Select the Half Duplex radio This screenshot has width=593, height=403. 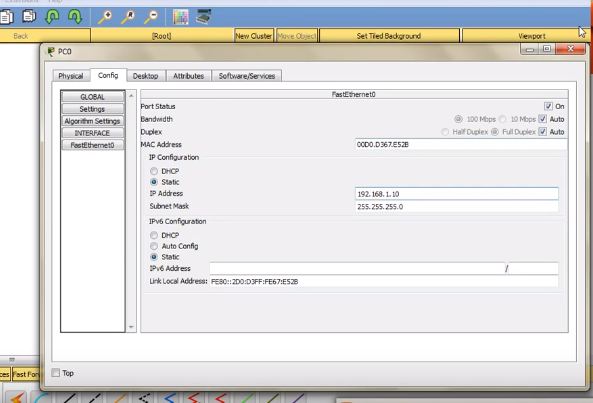(445, 132)
